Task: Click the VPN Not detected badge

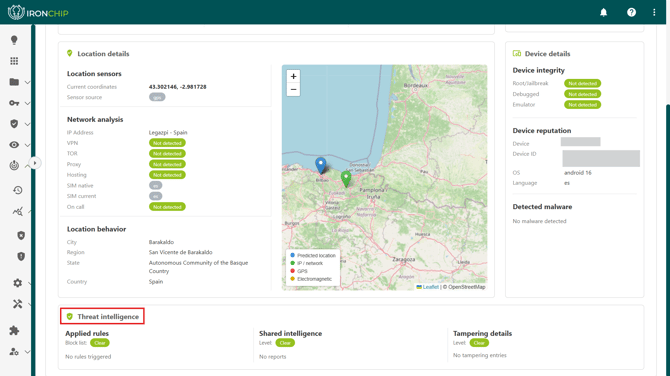Action: [x=167, y=143]
